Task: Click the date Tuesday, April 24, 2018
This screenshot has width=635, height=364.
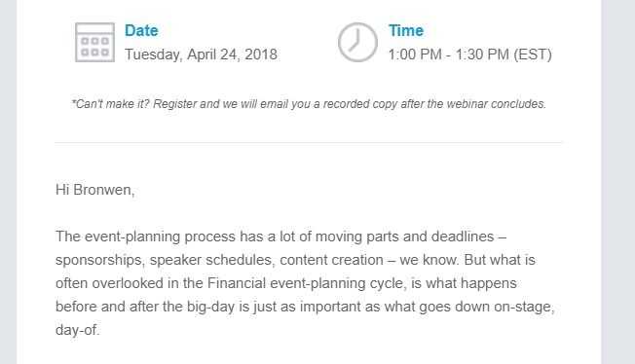Action: [201, 55]
